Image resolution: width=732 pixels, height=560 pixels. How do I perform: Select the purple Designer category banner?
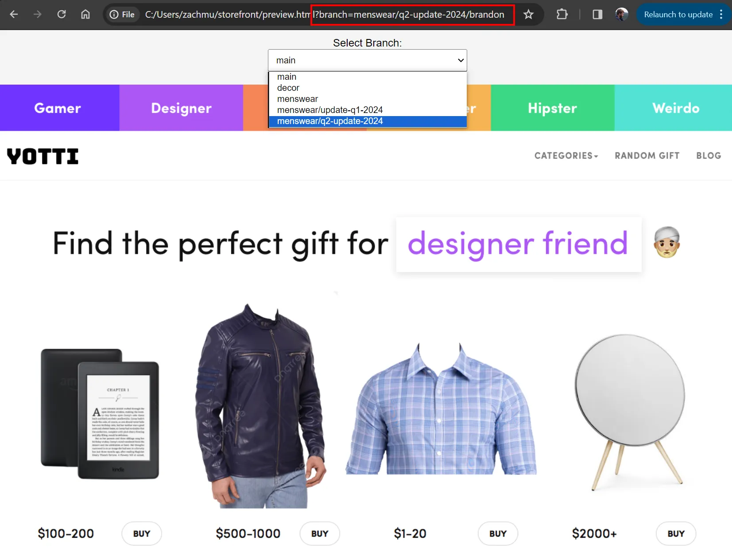[181, 108]
